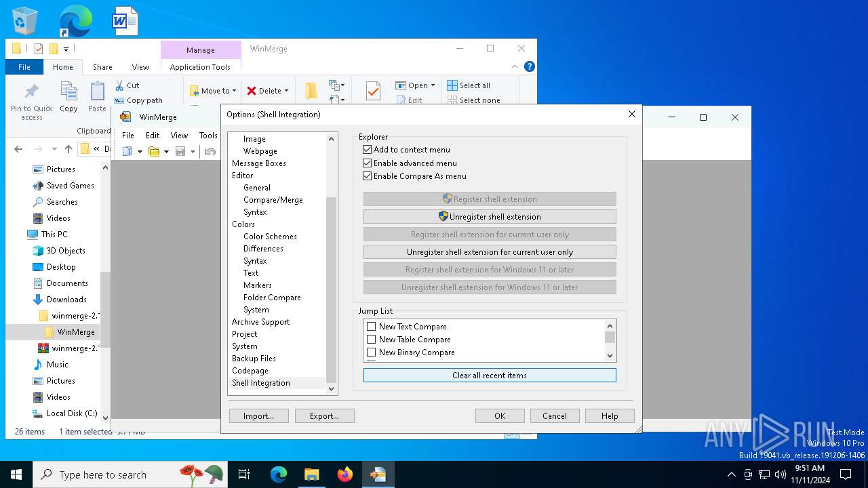Click Unregister shell extension for current user only

pyautogui.click(x=490, y=252)
